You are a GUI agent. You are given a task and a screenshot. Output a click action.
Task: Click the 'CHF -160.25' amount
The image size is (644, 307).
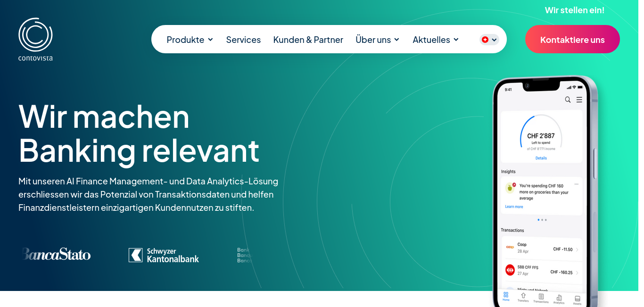pyautogui.click(x=561, y=273)
